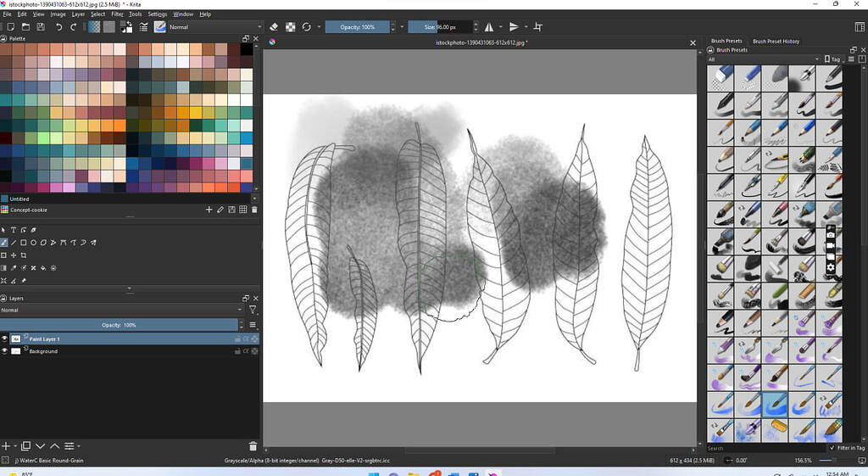Image resolution: width=868 pixels, height=476 pixels.
Task: Click the Tag button in Brush Presets
Action: tap(832, 59)
